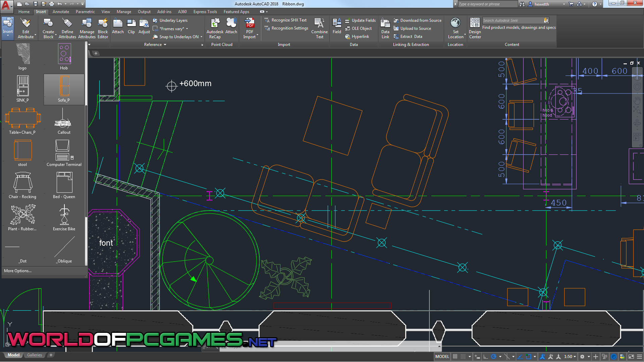Toggle object snap tracking in status bar
Viewport: 644px width, 362px height.
(520, 357)
